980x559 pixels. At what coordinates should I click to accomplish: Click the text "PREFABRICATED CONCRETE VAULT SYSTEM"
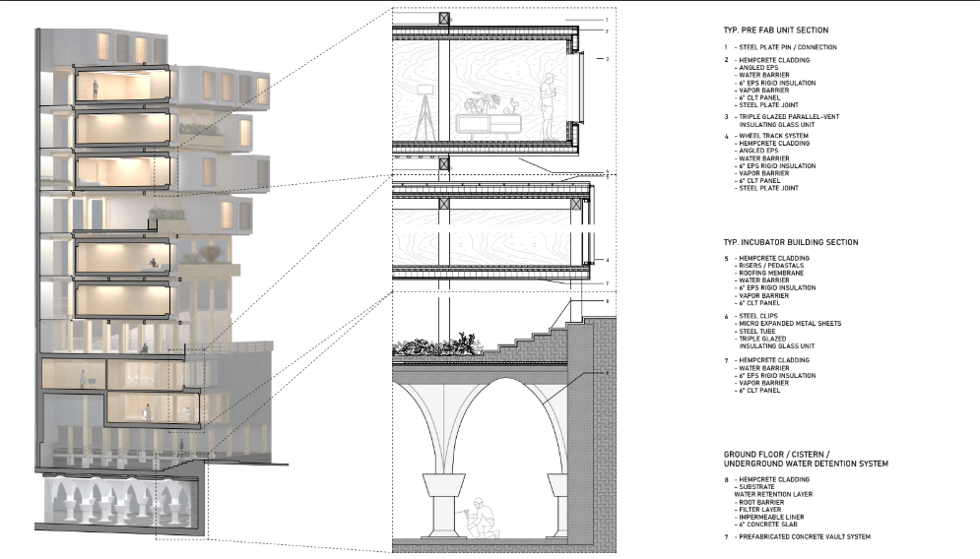point(805,537)
